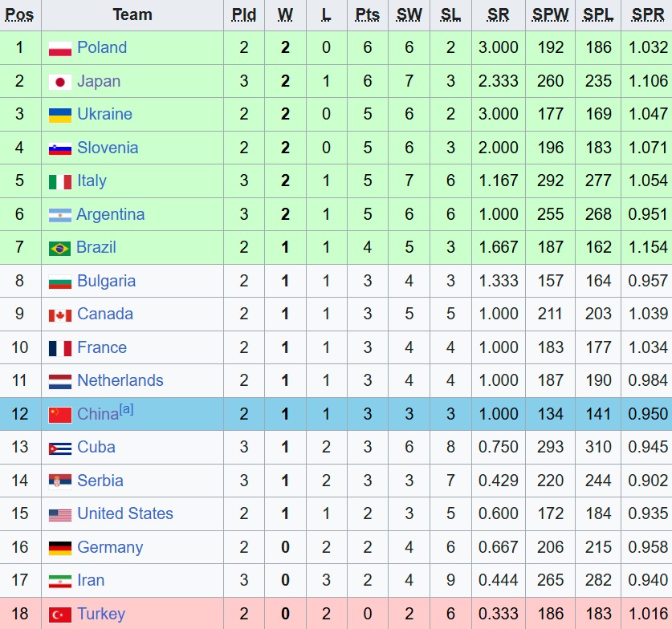Click the SPR column header abbreviation

point(648,15)
